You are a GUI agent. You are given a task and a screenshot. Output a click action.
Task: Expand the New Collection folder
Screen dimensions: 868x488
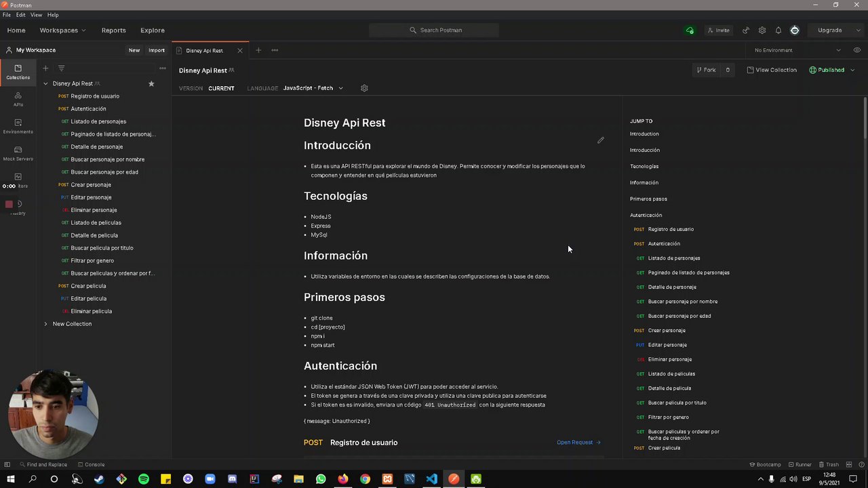(x=45, y=324)
